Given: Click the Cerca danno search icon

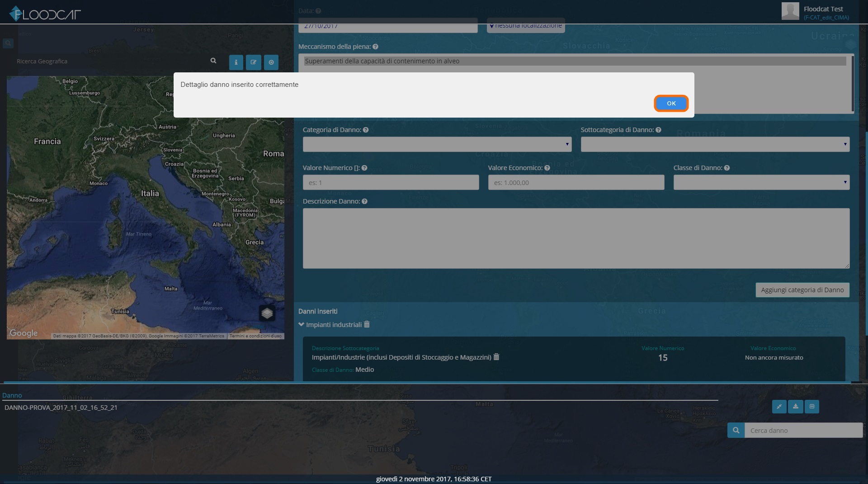Looking at the screenshot, I should [736, 430].
